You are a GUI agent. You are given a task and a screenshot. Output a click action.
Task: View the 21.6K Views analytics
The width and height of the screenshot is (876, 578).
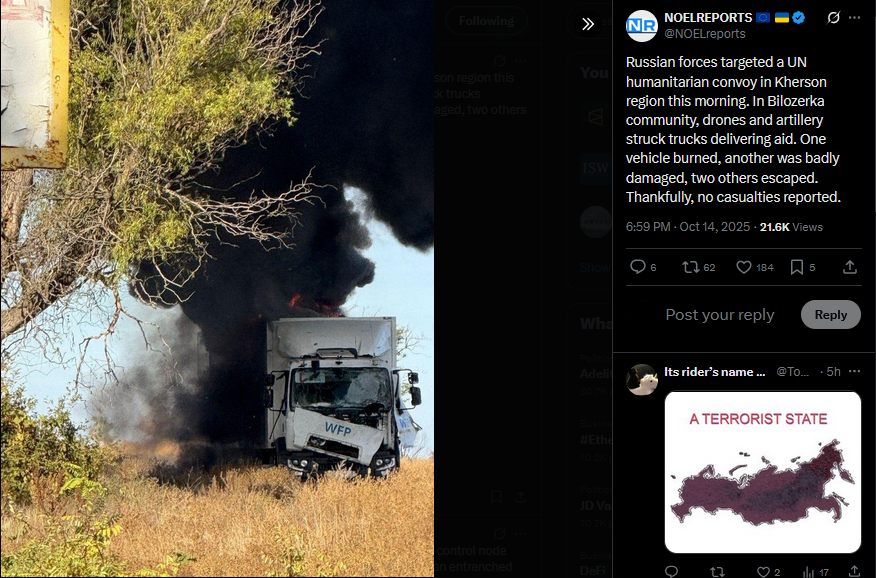pyautogui.click(x=791, y=227)
